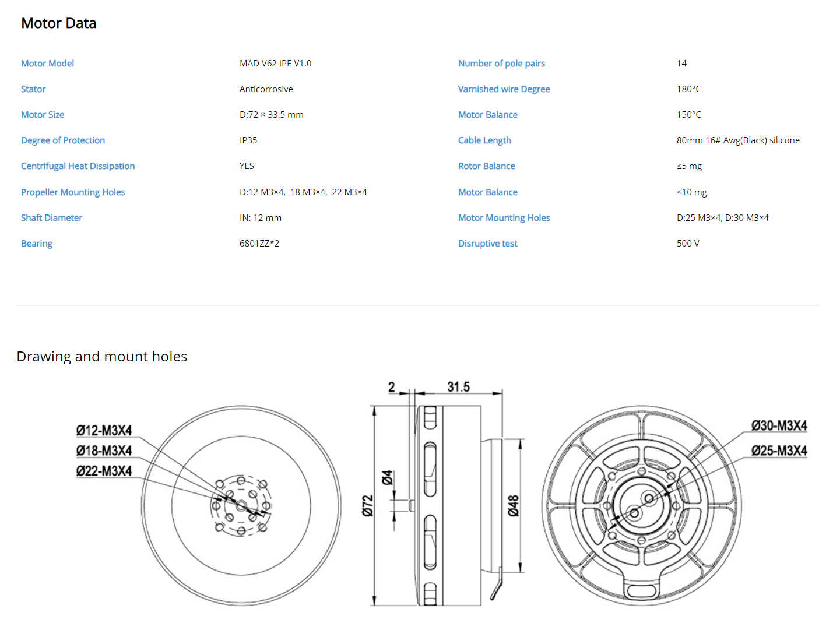The height and width of the screenshot is (644, 833).
Task: Click the "Ø12-M3X4" drawing callout
Action: 104,431
